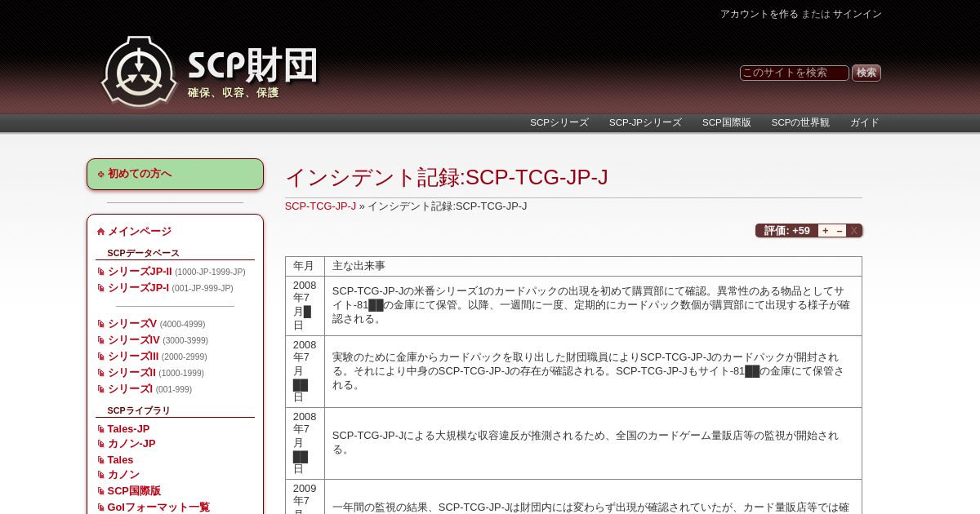
Task: Open Tales sidebar link
Action: [120, 460]
